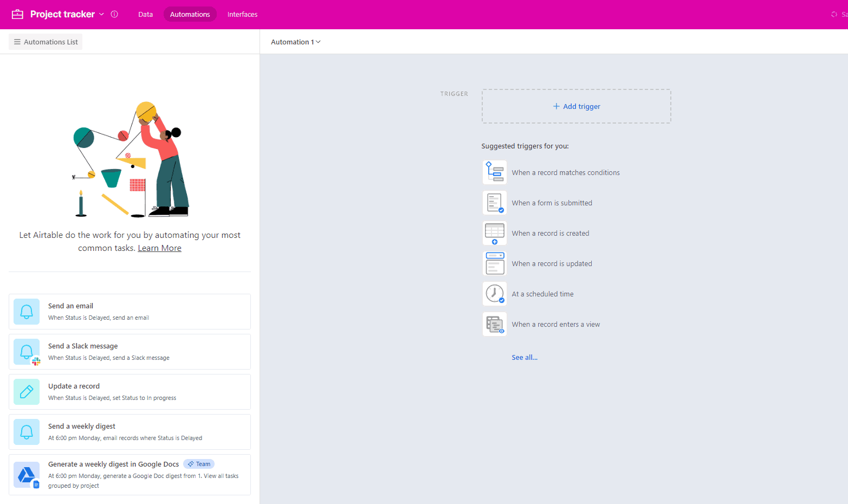Select the 'At a scheduled time' clock trigger icon
This screenshot has width=848, height=504.
[495, 293]
